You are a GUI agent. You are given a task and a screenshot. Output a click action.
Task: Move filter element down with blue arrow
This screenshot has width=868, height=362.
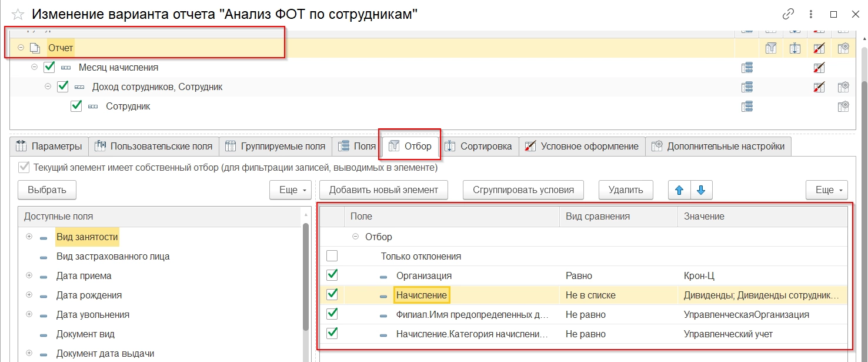[x=702, y=190]
